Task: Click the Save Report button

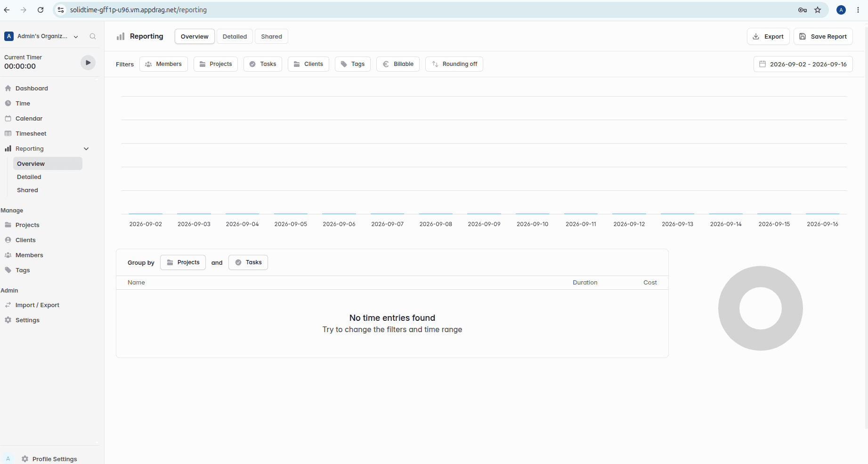Action: click(823, 36)
